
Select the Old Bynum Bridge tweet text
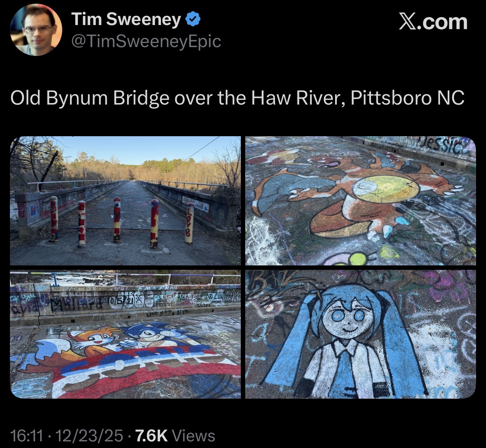[237, 98]
